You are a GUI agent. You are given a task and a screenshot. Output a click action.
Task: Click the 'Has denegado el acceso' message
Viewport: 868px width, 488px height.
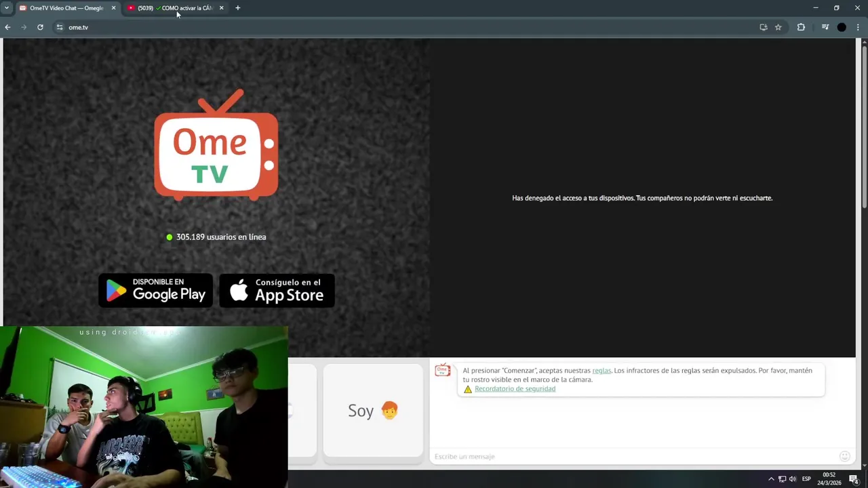coord(642,198)
